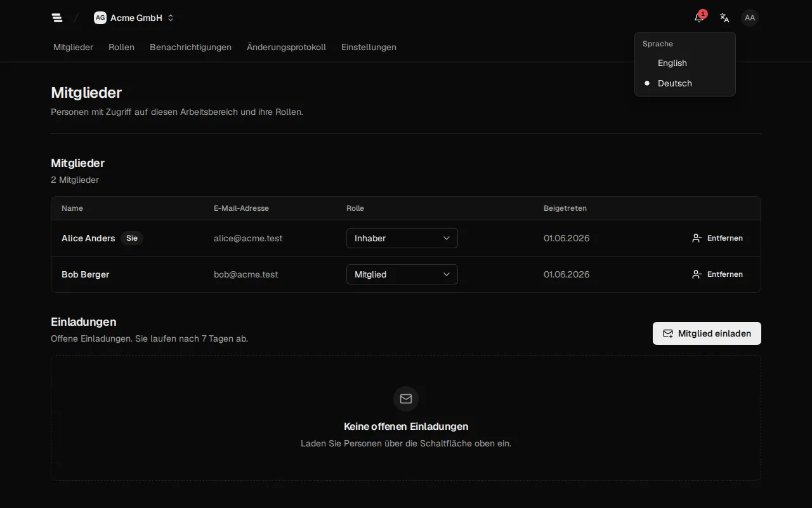Go to the Mitglieder tab
The image size is (812, 508).
[x=74, y=47]
